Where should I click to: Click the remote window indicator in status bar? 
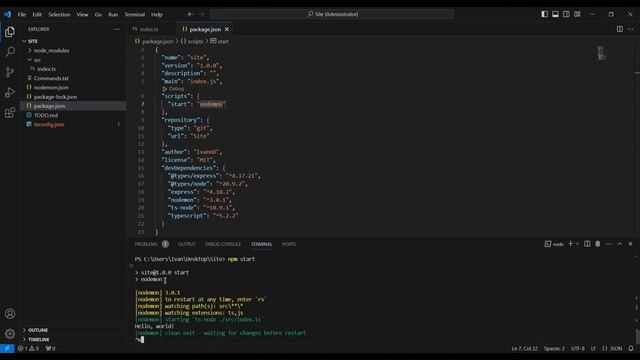click(x=7, y=348)
